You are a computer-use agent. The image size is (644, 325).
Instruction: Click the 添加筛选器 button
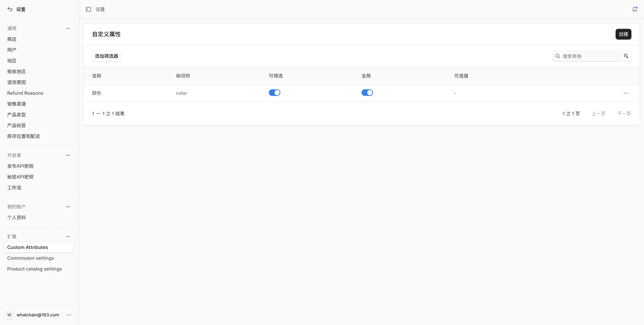click(x=107, y=56)
